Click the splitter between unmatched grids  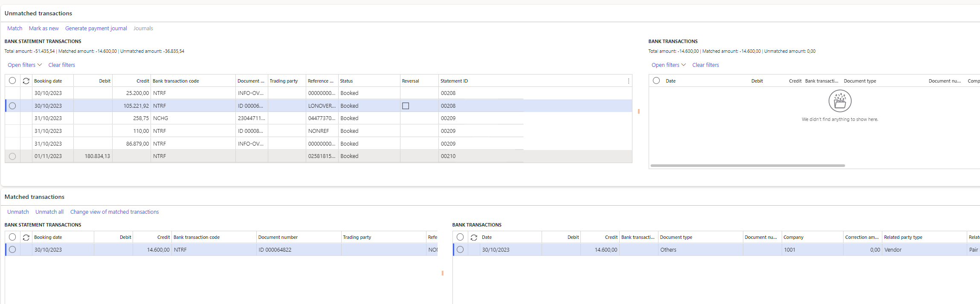point(638,111)
